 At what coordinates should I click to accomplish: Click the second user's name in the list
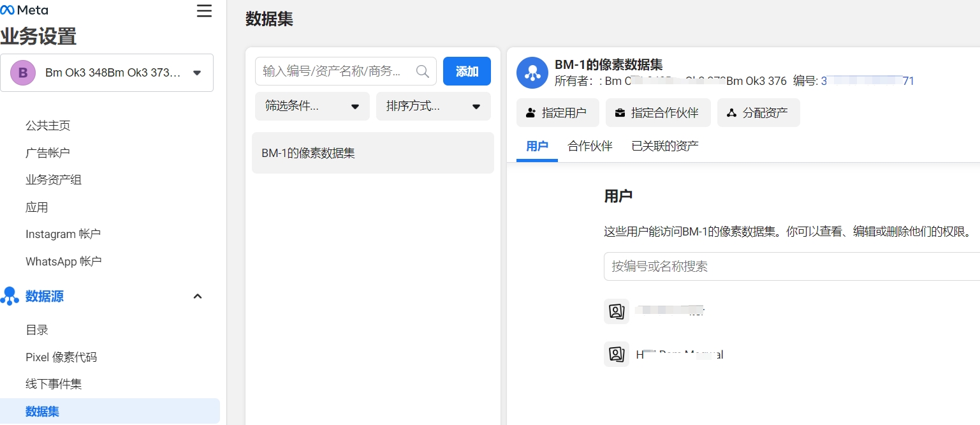680,354
